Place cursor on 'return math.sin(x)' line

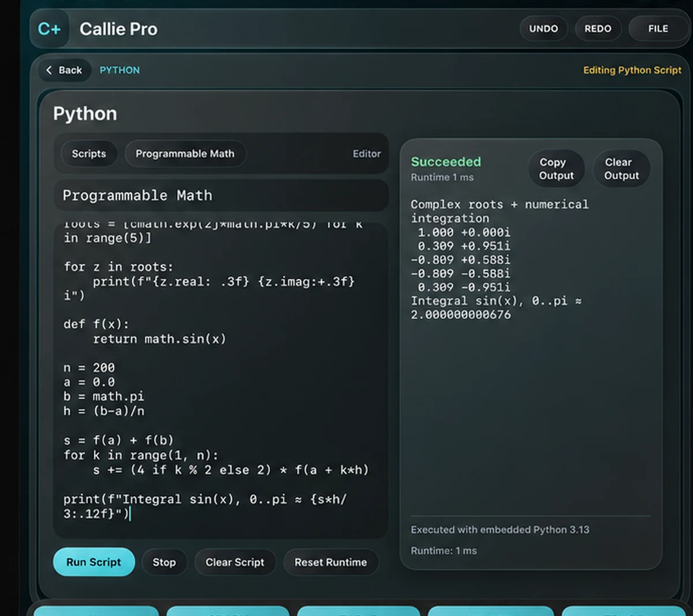[x=159, y=339]
